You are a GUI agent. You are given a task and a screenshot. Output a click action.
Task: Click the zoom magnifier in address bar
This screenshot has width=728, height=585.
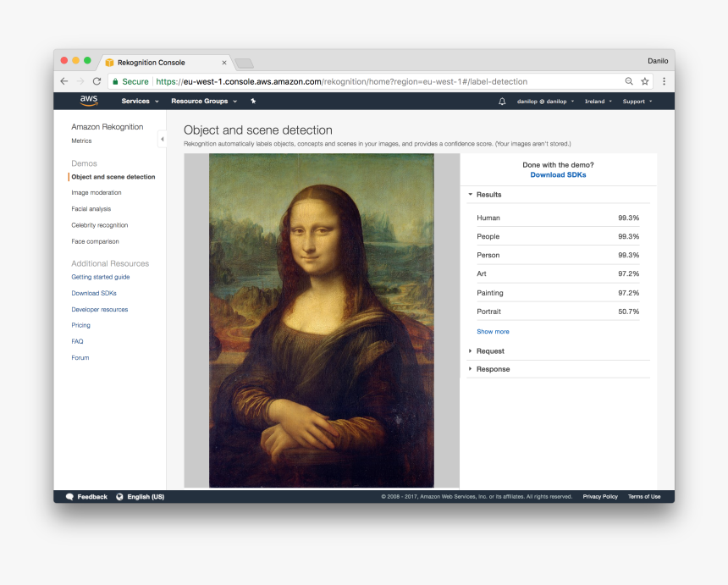tap(629, 81)
